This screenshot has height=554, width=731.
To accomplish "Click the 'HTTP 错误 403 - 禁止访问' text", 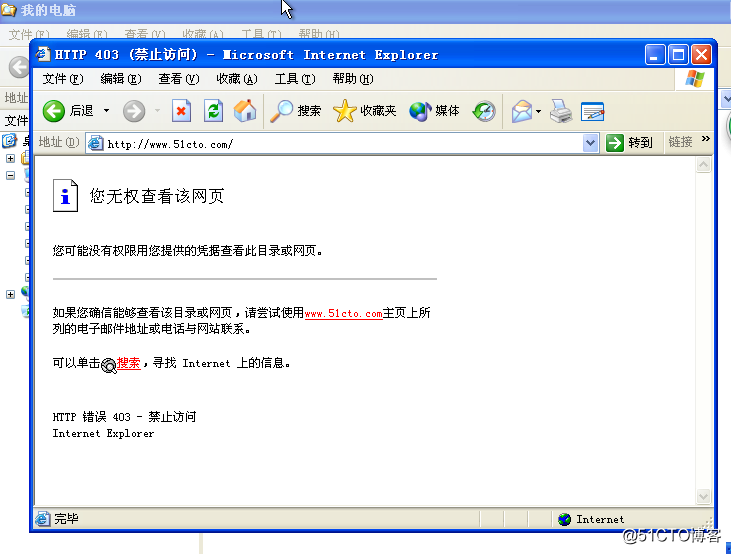I will pos(124,416).
